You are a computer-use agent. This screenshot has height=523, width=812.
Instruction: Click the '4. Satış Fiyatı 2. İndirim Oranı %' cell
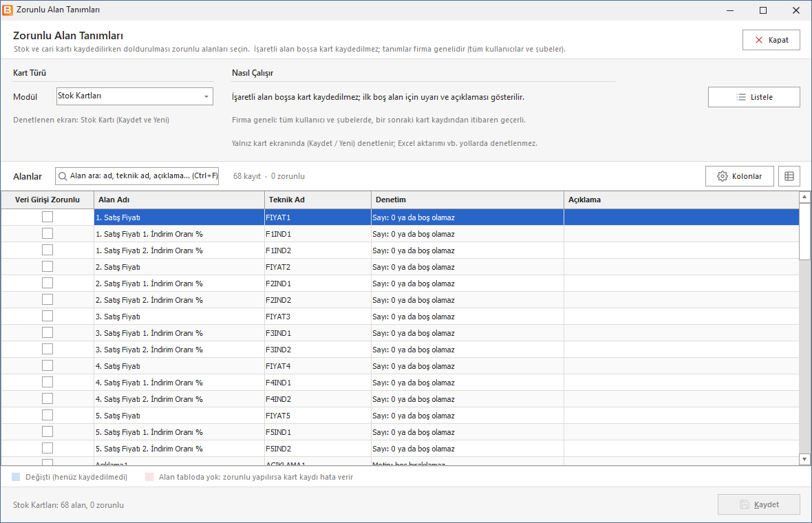pyautogui.click(x=179, y=399)
